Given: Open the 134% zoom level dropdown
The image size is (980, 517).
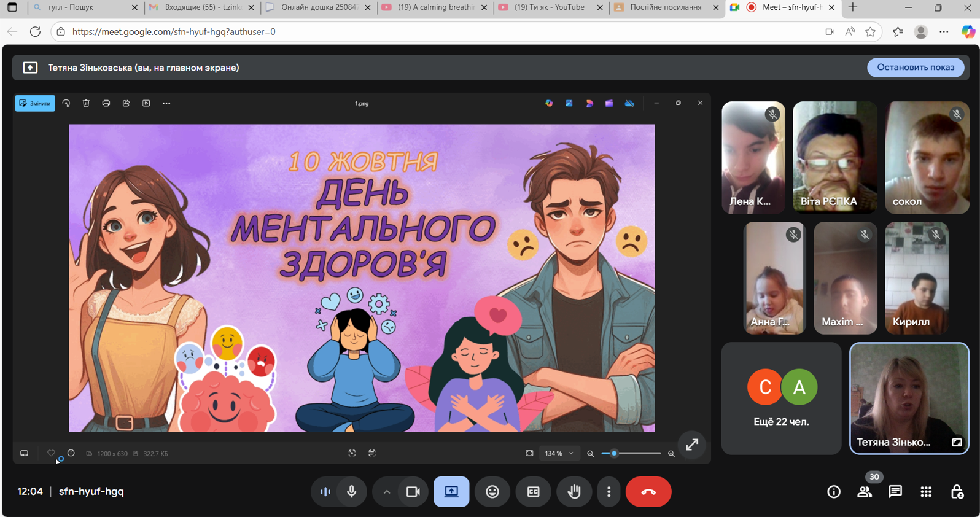Looking at the screenshot, I should pyautogui.click(x=558, y=454).
